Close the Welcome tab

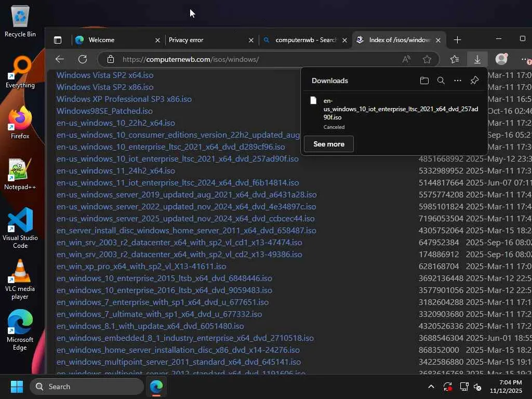(x=157, y=41)
